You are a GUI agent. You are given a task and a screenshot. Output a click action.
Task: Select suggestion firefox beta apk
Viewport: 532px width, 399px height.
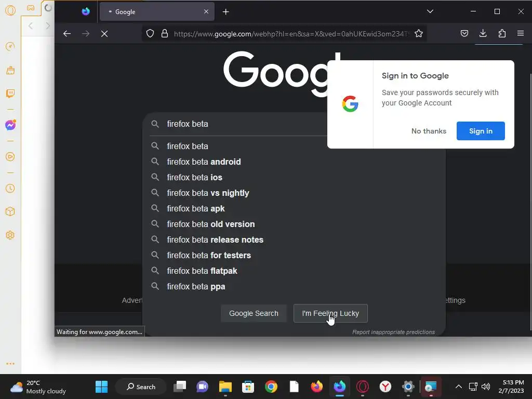tap(294, 209)
